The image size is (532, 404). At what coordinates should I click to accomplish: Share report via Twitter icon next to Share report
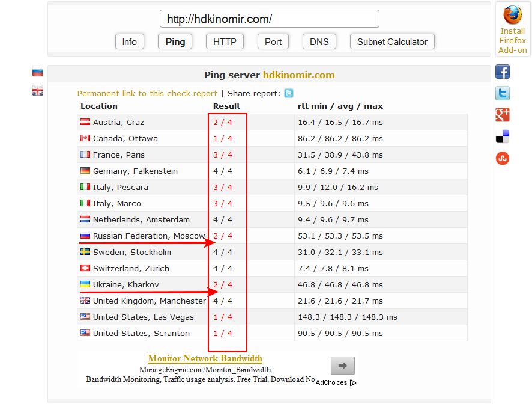[289, 93]
